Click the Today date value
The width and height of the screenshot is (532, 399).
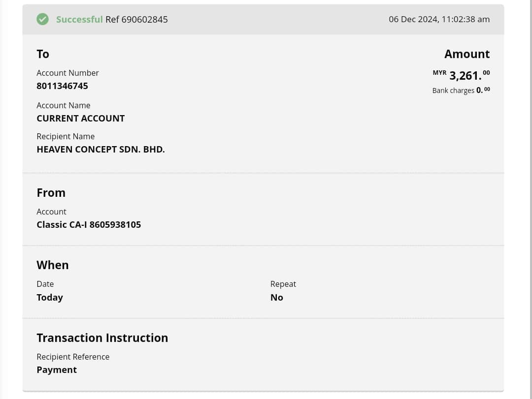coord(50,297)
